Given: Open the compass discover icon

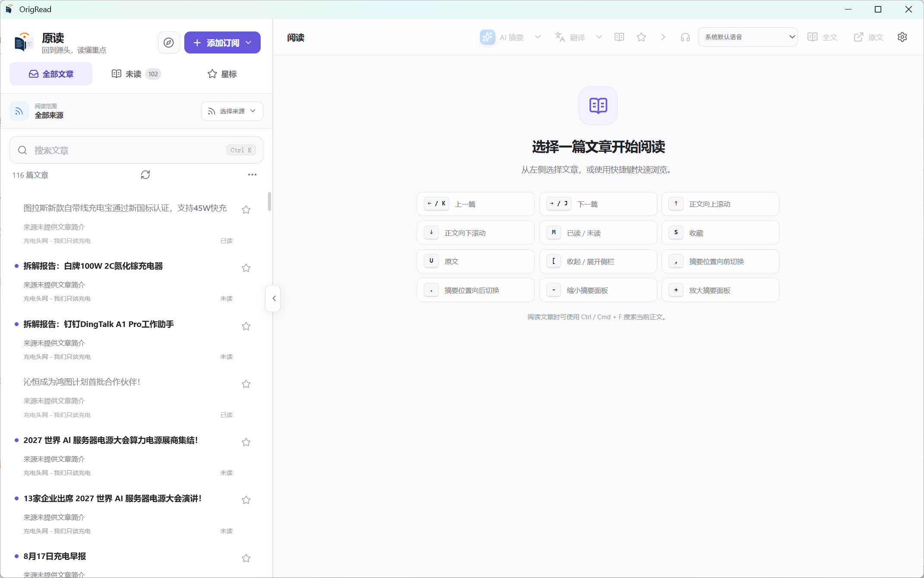Looking at the screenshot, I should (169, 43).
